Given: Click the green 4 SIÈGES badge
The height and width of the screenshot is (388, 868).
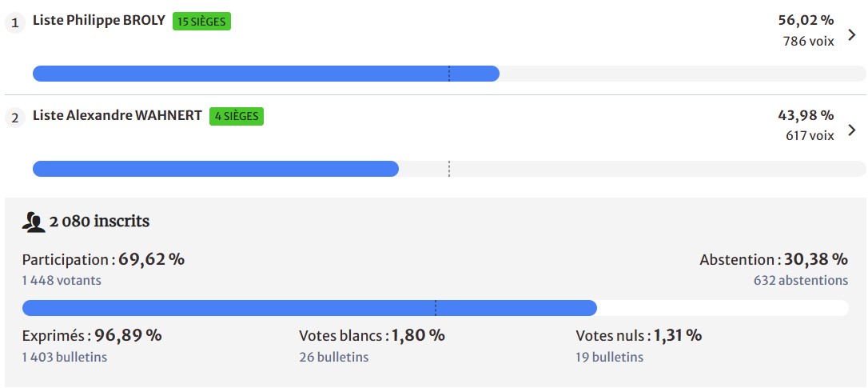Looking at the screenshot, I should pyautogui.click(x=237, y=116).
